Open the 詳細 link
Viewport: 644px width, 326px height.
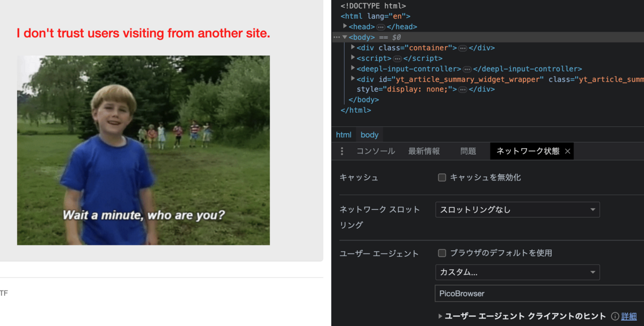tap(629, 316)
